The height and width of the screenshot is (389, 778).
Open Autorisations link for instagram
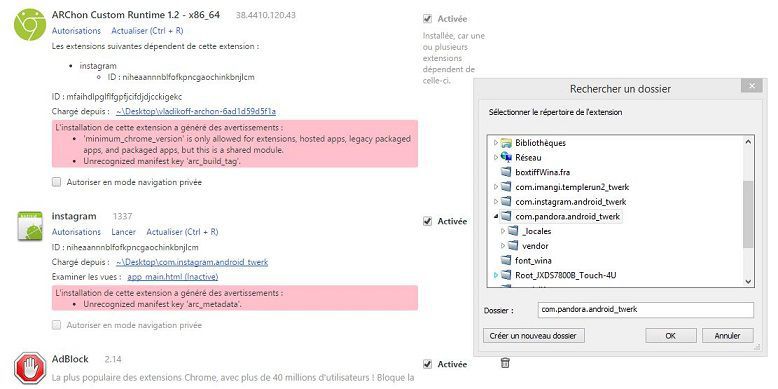76,232
